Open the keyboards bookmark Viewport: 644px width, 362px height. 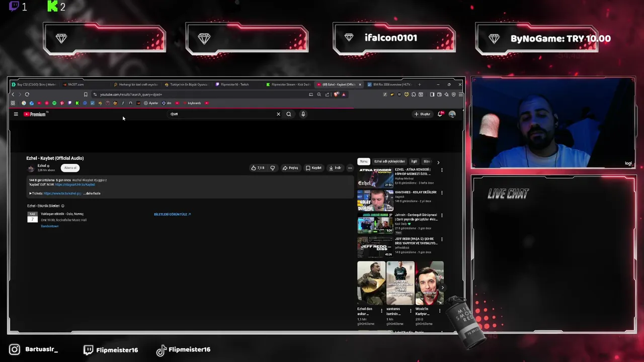pyautogui.click(x=192, y=103)
